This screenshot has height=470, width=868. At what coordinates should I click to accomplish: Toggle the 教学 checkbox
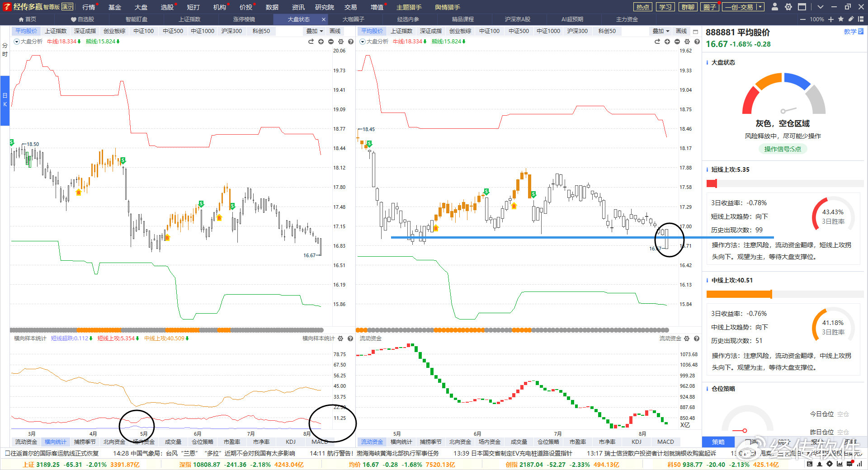point(861,32)
